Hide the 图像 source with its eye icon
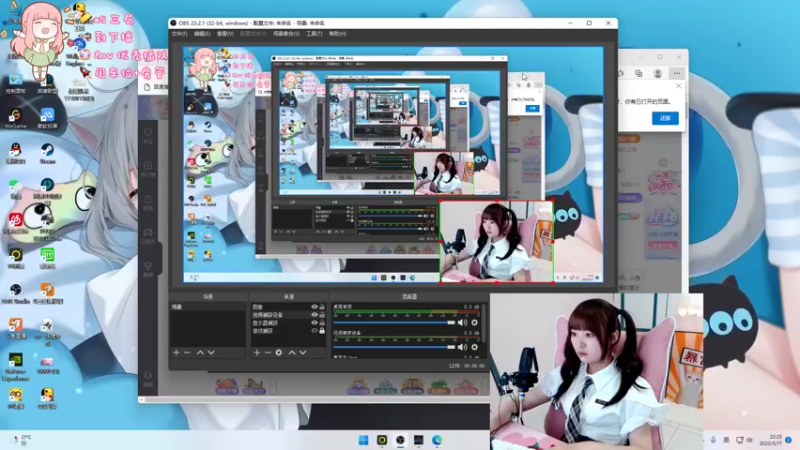 (314, 307)
